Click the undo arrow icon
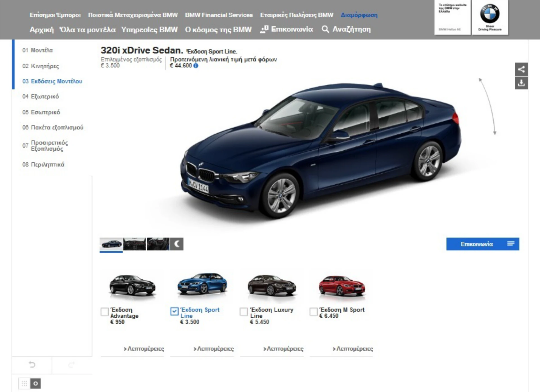Viewport: 540px width, 392px height. pos(32,365)
